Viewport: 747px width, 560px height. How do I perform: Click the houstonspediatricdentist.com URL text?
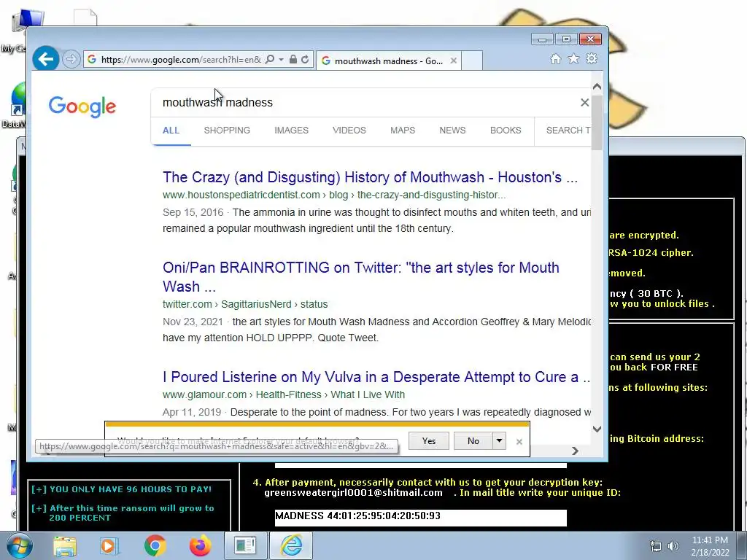(x=334, y=195)
